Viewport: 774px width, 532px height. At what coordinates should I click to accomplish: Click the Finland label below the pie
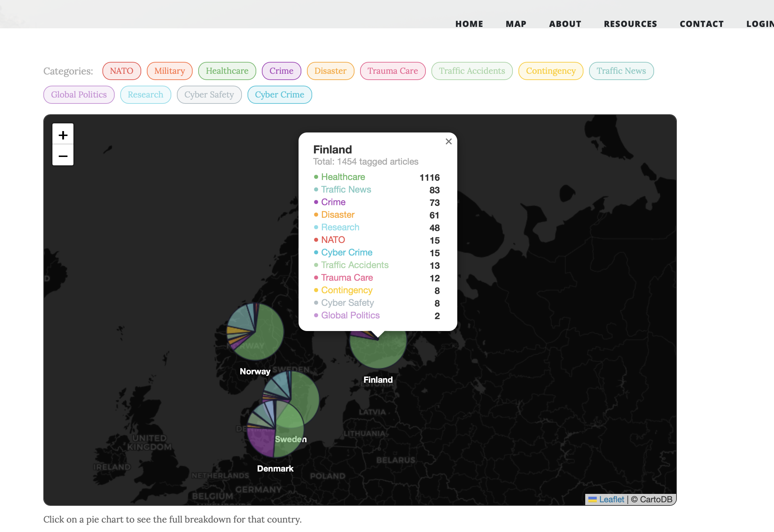pyautogui.click(x=378, y=380)
